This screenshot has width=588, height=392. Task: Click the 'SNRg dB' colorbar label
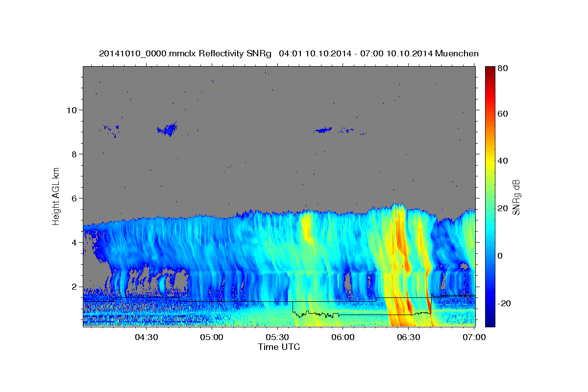(516, 197)
